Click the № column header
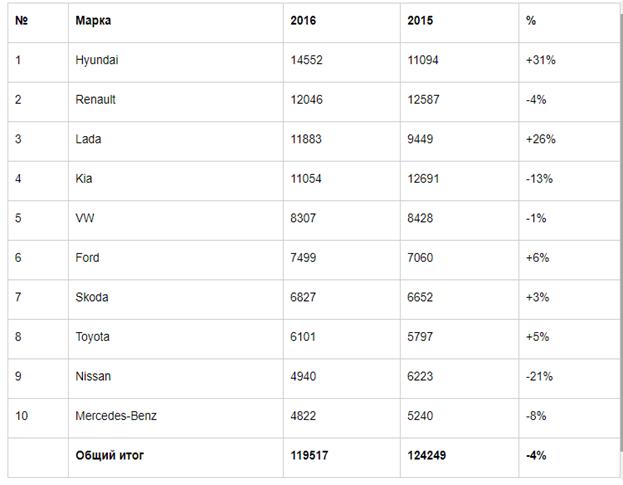 (22, 21)
